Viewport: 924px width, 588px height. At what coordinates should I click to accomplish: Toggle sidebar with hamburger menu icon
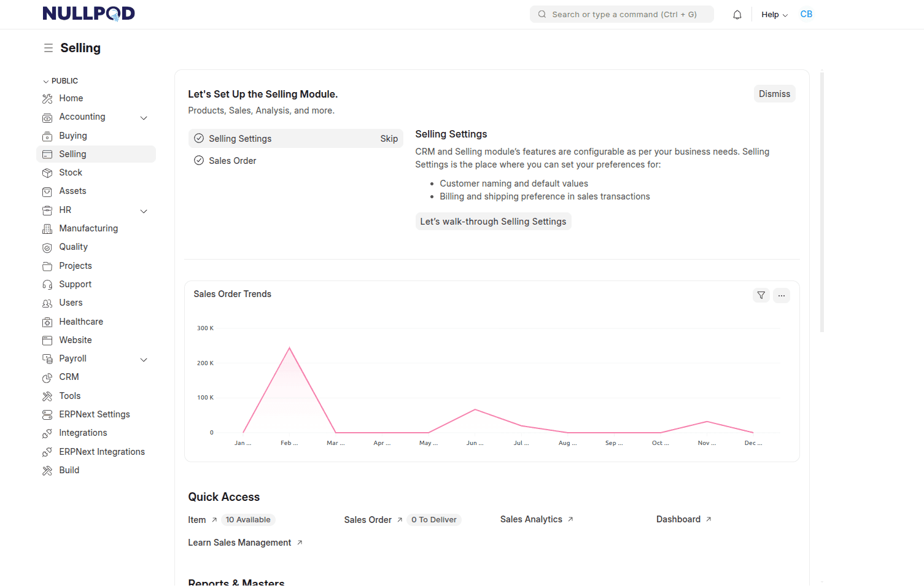[48, 48]
